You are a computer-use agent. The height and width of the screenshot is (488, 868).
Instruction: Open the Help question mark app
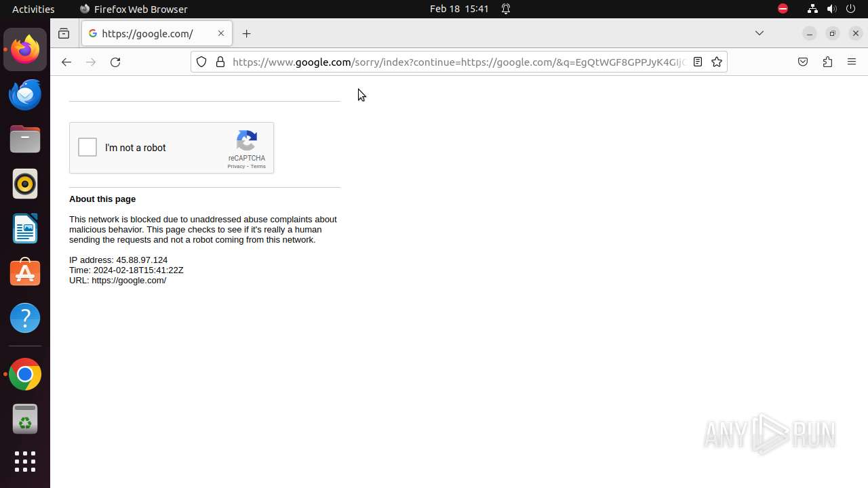[x=25, y=318]
